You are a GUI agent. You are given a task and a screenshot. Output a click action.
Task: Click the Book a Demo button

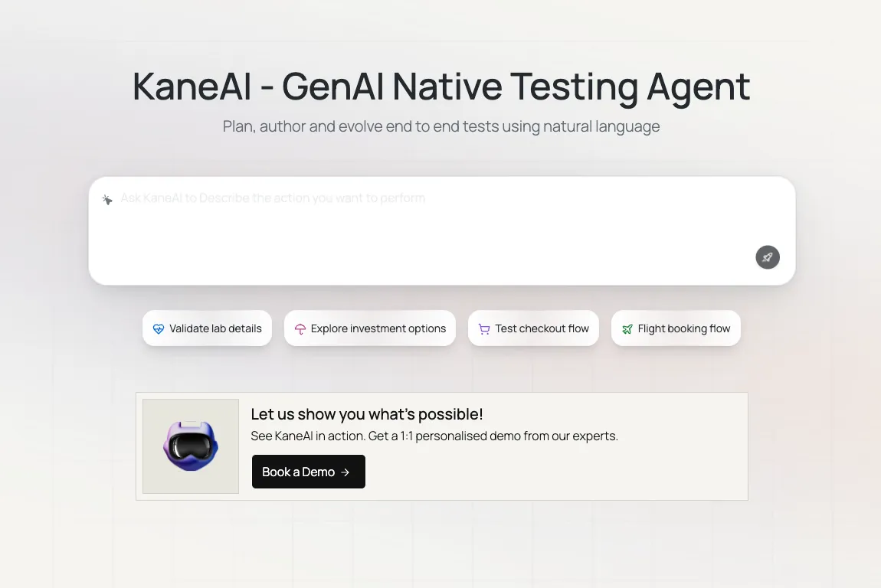pyautogui.click(x=309, y=472)
